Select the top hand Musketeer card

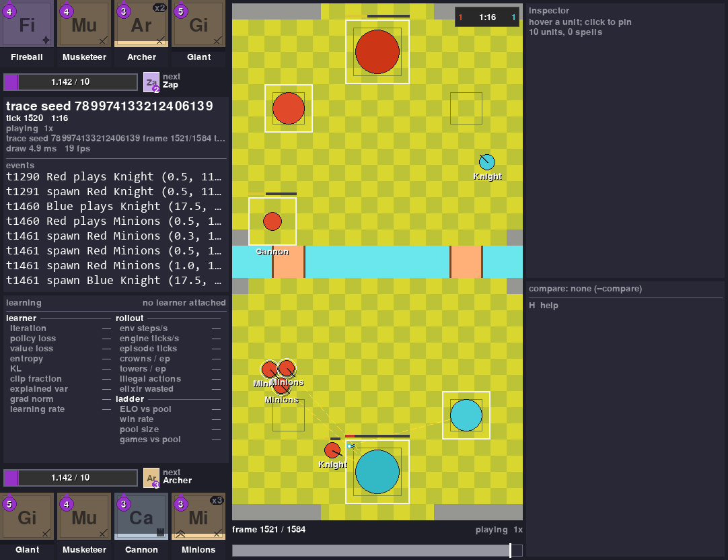click(x=84, y=24)
